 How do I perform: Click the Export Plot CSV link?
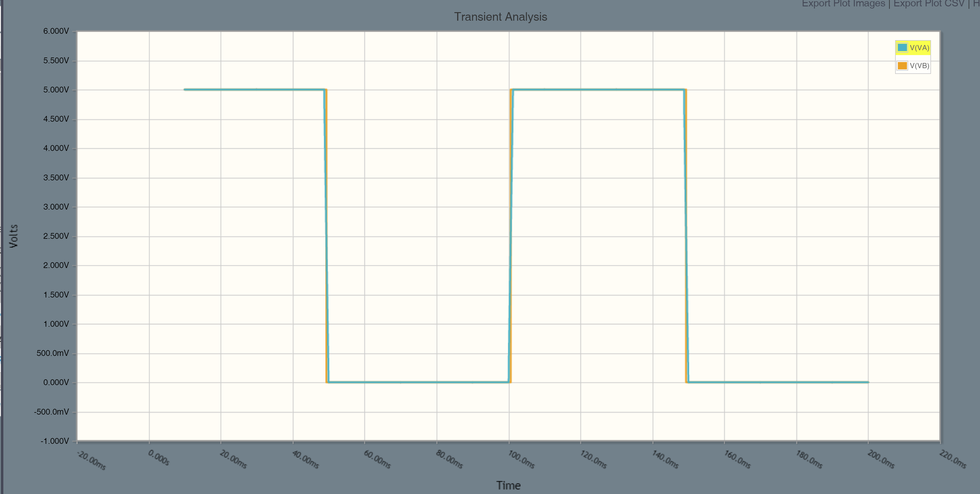(929, 4)
